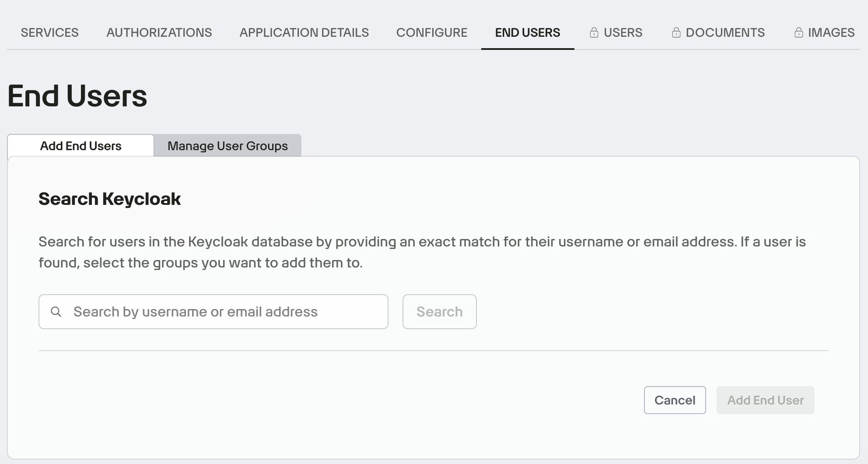Click the lock icon beside USERS
Image resolution: width=868 pixels, height=464 pixels.
pos(594,33)
